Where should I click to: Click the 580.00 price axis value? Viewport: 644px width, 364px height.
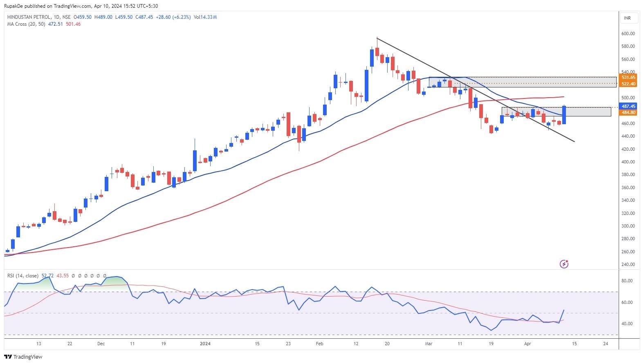[628, 47]
